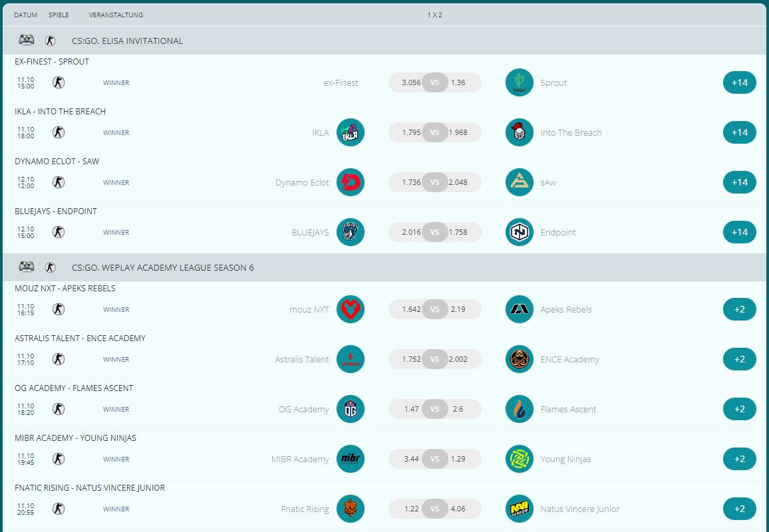This screenshot has width=769, height=532.
Task: Click the IKLA team logo
Action: 351,132
